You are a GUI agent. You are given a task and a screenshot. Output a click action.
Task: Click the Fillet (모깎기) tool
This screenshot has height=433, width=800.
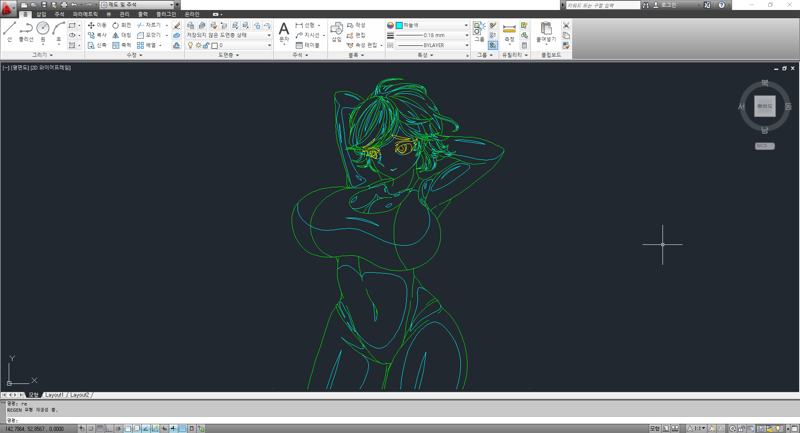coord(148,35)
